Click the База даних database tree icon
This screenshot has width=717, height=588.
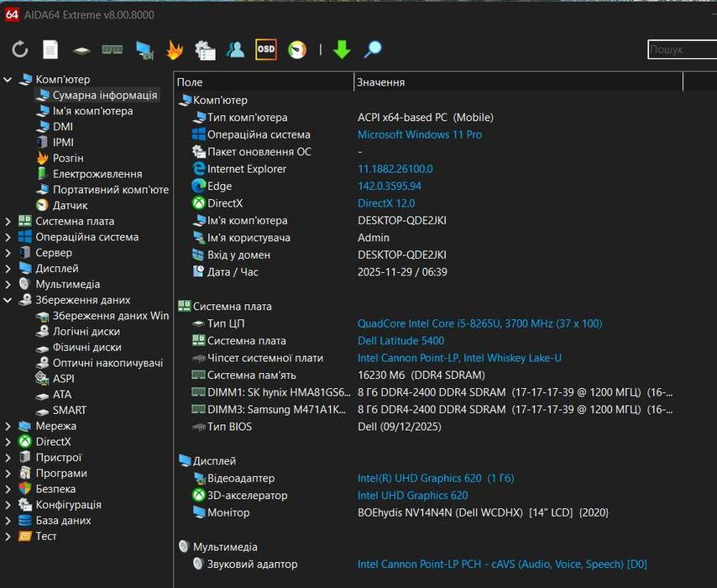pos(25,520)
